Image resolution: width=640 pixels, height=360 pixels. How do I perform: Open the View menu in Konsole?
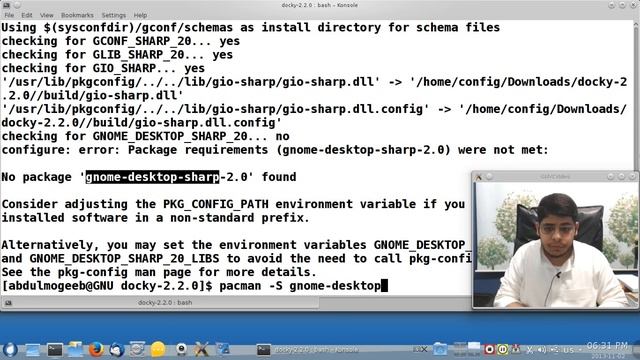(47, 15)
